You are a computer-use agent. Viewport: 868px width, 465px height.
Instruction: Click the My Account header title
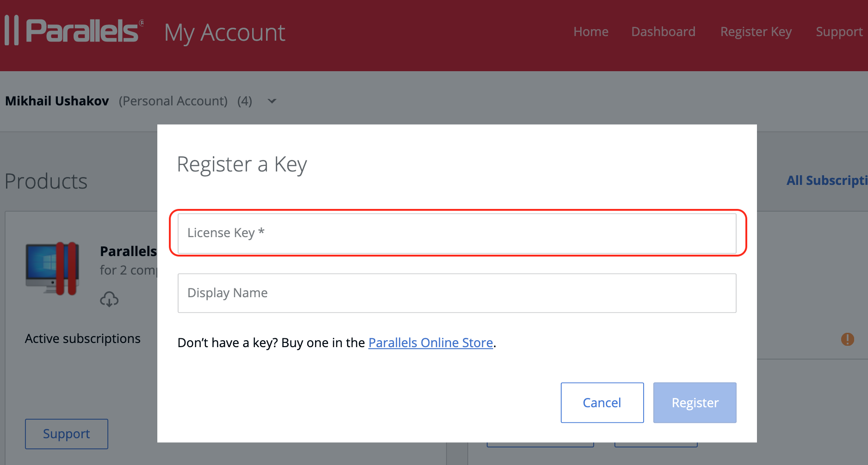point(225,33)
